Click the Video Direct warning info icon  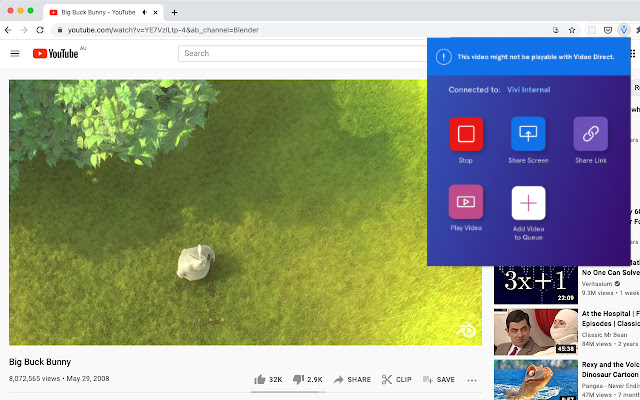point(444,57)
